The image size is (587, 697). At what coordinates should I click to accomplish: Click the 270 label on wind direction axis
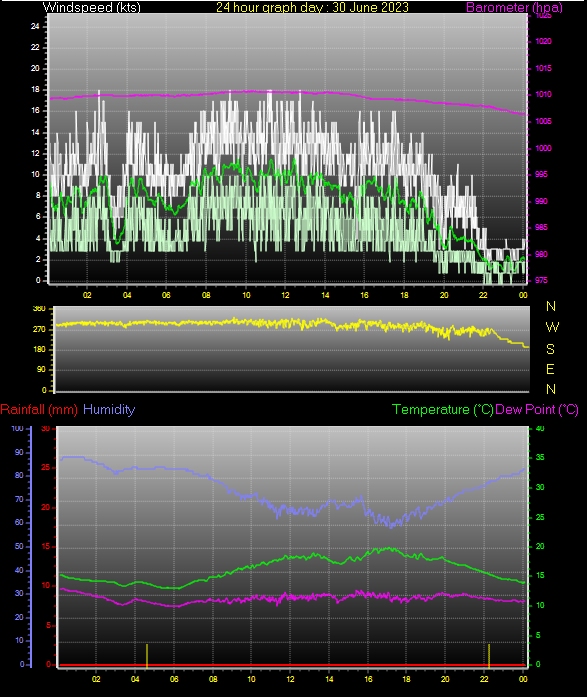coord(40,329)
